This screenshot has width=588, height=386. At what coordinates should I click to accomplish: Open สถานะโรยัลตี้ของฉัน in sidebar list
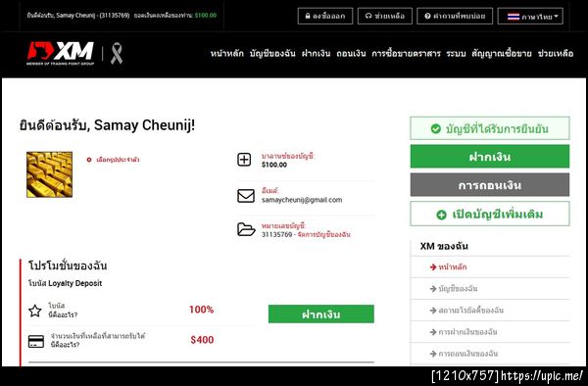coord(466,311)
